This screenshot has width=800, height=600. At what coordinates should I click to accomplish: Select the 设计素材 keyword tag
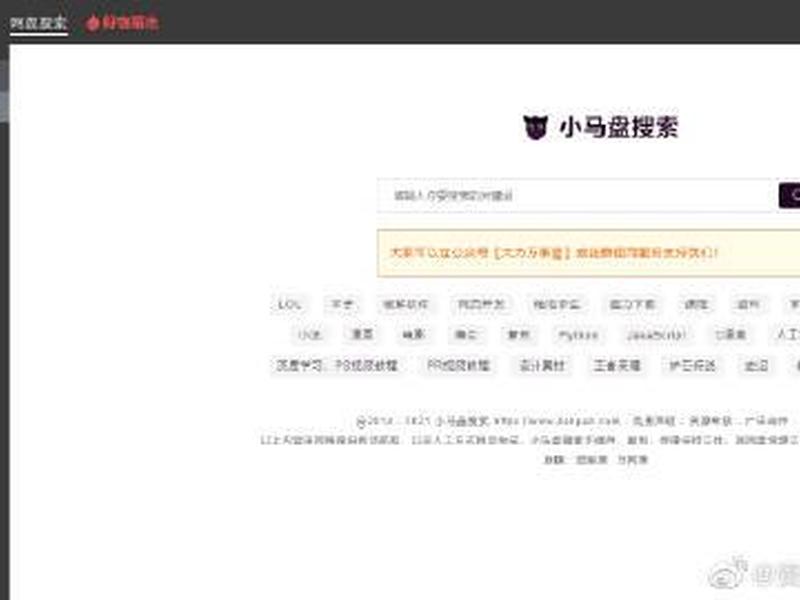(542, 365)
